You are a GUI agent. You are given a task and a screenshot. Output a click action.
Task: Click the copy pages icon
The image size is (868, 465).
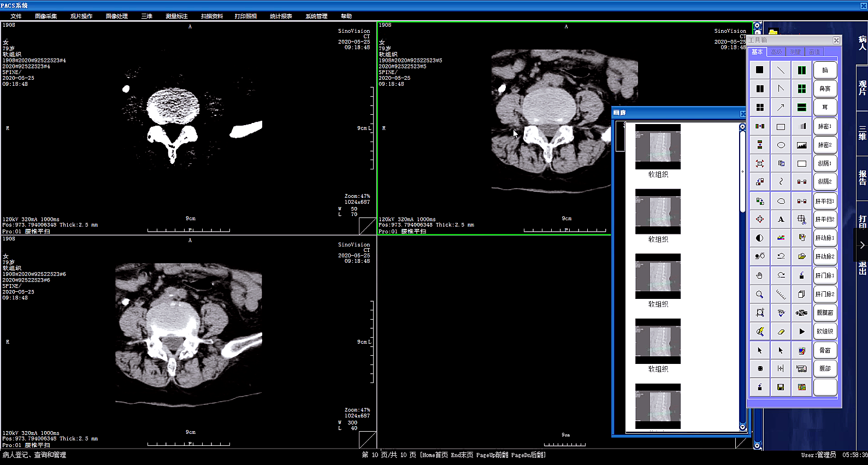801,294
